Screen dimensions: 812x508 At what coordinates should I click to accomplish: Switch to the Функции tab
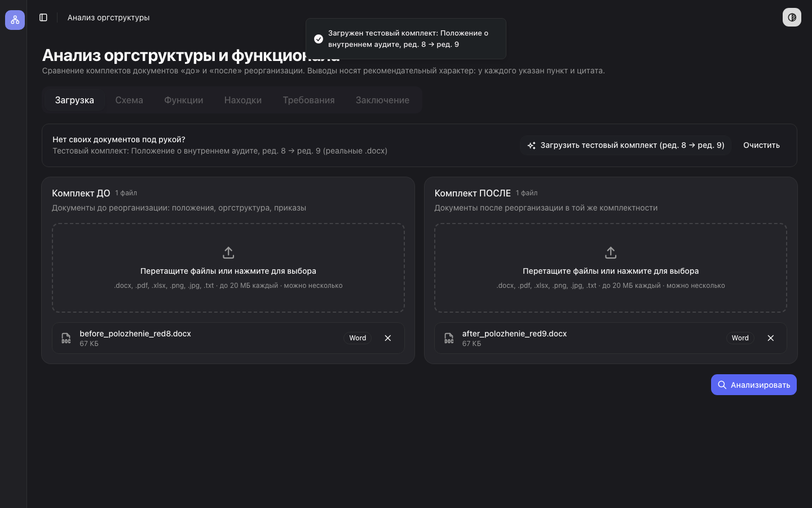point(184,100)
